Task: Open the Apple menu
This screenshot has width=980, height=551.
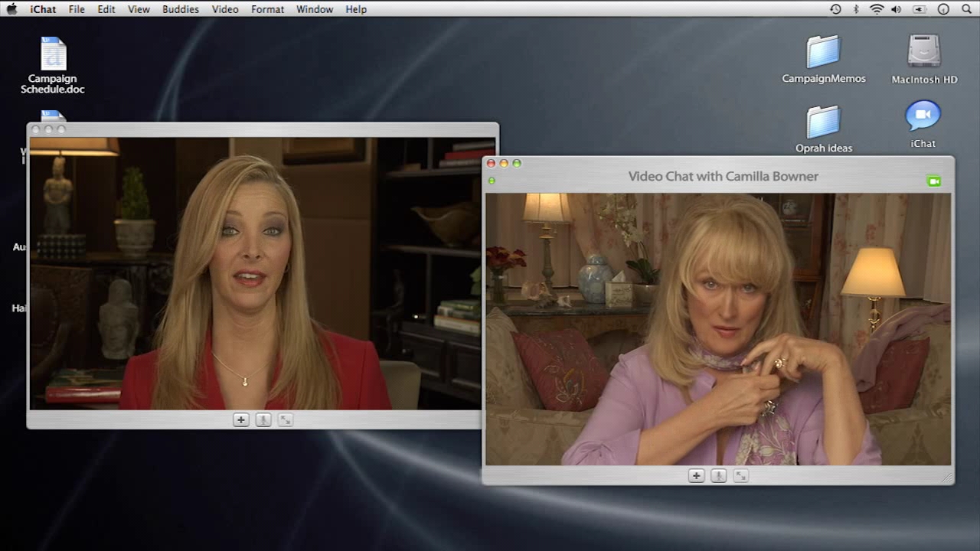Action: 11,9
